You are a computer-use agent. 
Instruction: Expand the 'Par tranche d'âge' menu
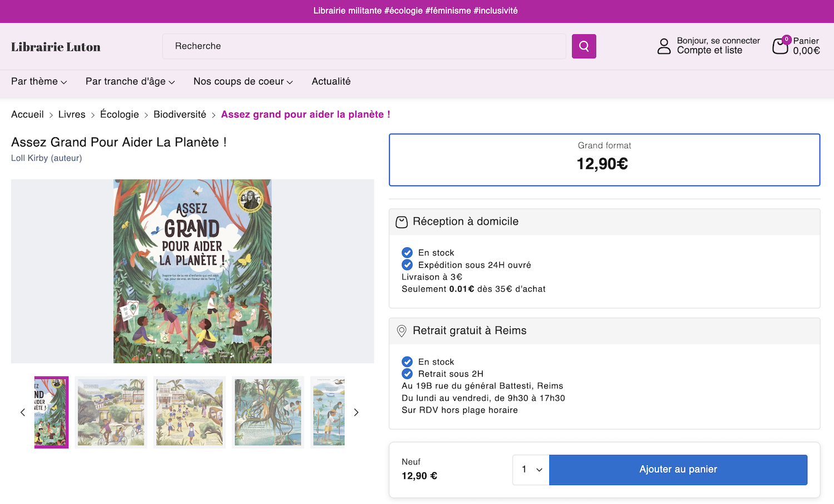[130, 82]
